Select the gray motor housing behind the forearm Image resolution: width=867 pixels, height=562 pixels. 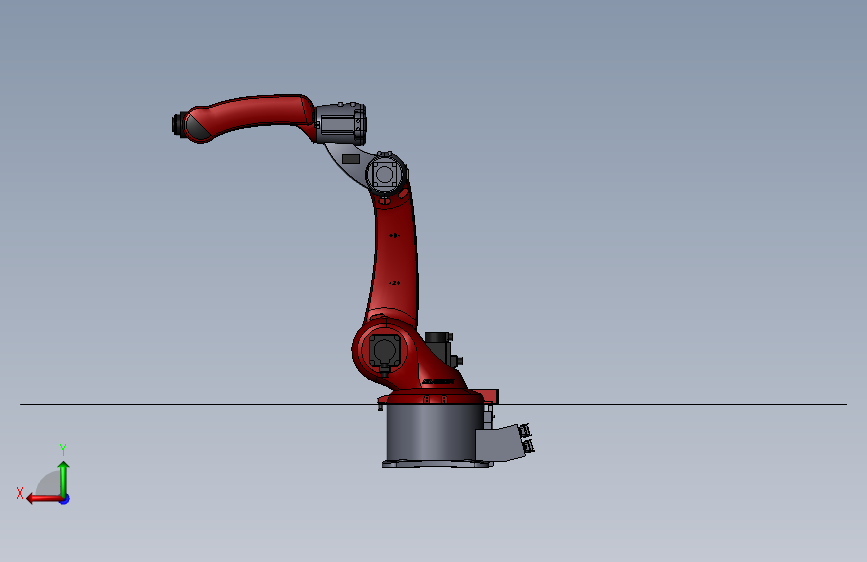coord(340,123)
